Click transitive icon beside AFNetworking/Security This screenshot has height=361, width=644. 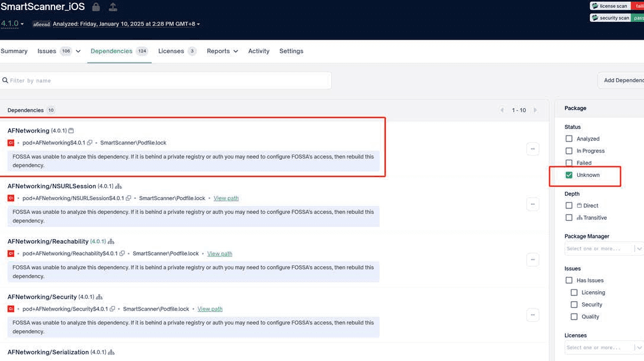point(99,297)
